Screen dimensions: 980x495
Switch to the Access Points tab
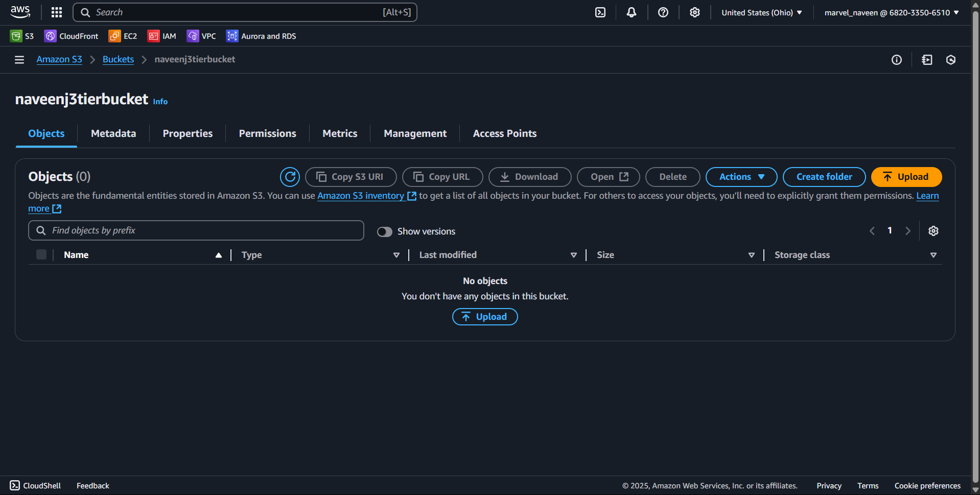(x=505, y=134)
